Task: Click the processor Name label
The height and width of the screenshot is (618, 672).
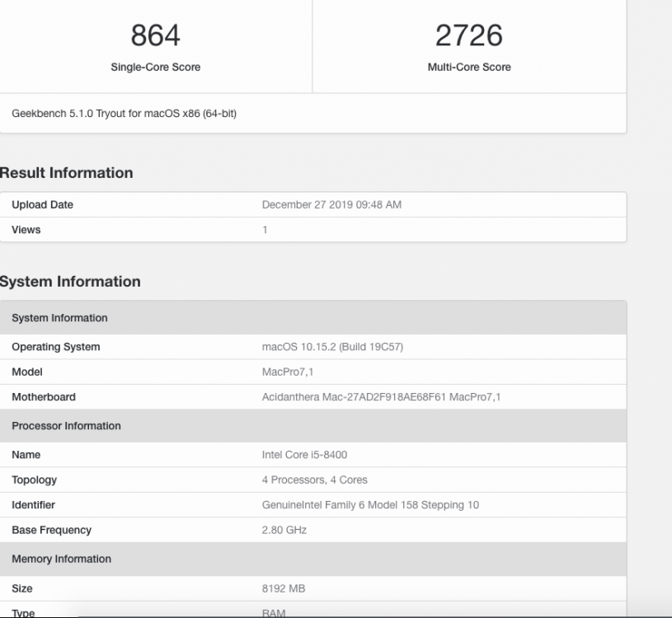Action: (x=26, y=455)
